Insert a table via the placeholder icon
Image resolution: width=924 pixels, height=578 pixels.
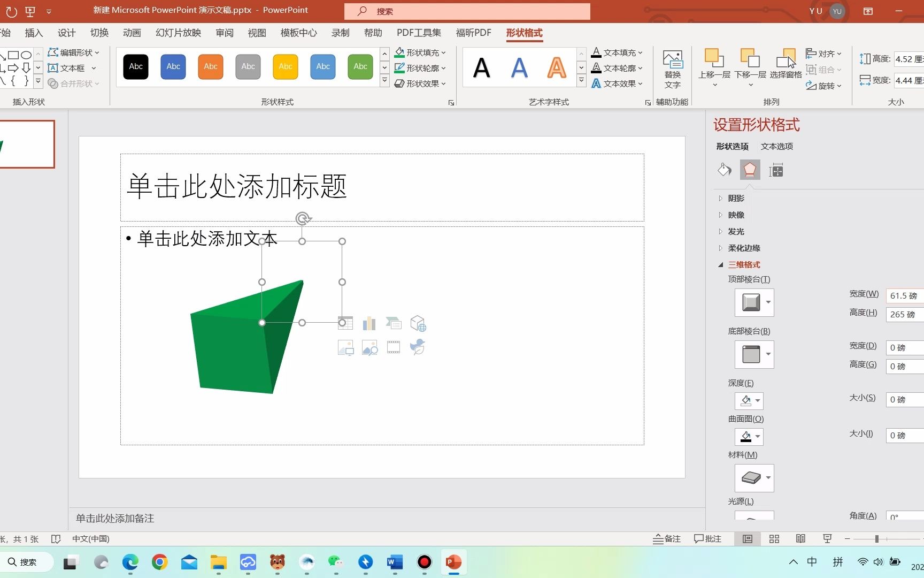click(x=345, y=323)
